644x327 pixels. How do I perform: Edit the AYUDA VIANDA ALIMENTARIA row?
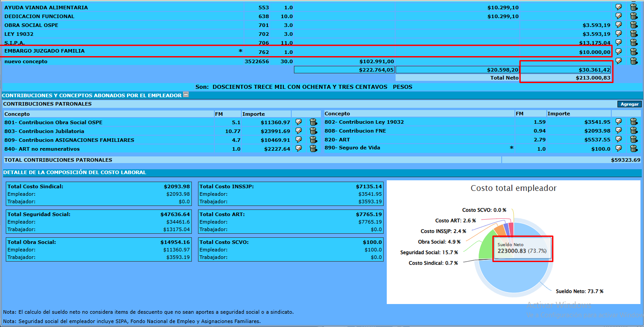point(619,7)
